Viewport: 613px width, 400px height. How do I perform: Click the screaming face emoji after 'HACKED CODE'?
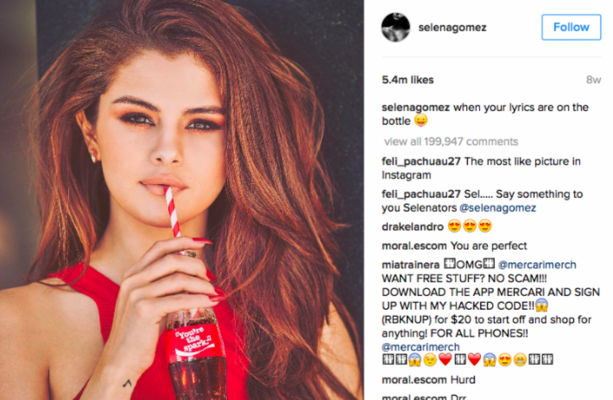(542, 305)
